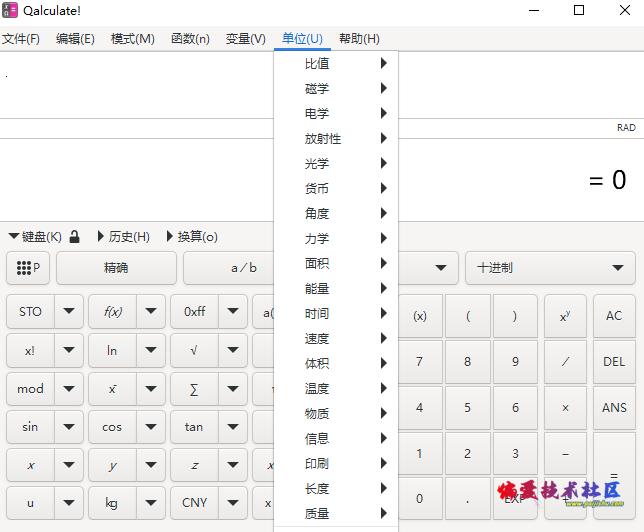This screenshot has width=644, height=532.
Task: Open the 质量 mass submenu
Action: (336, 514)
